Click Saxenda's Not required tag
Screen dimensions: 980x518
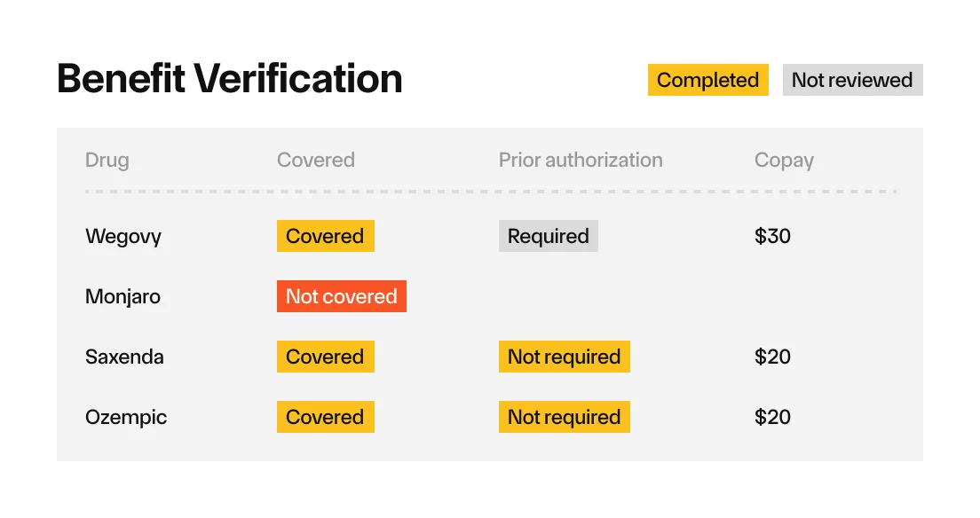click(565, 357)
